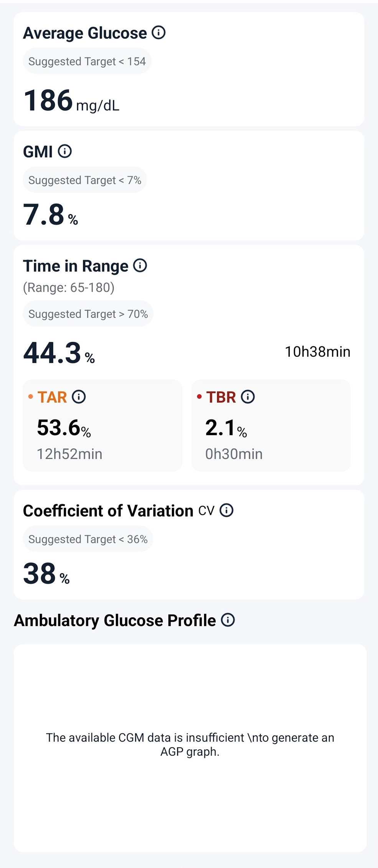Click the red dot beside TBR
This screenshot has width=378, height=868.
[x=199, y=397]
